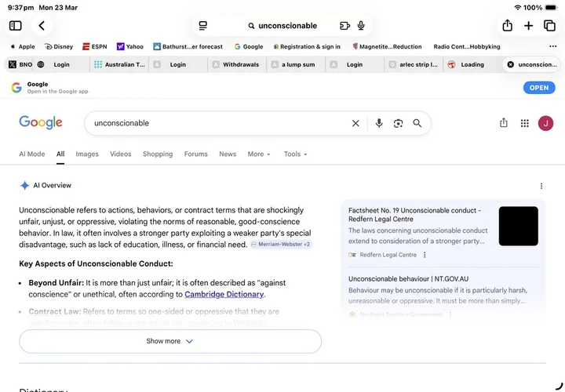Start voice search in address bar
This screenshot has width=565, height=392.
pyautogui.click(x=361, y=26)
